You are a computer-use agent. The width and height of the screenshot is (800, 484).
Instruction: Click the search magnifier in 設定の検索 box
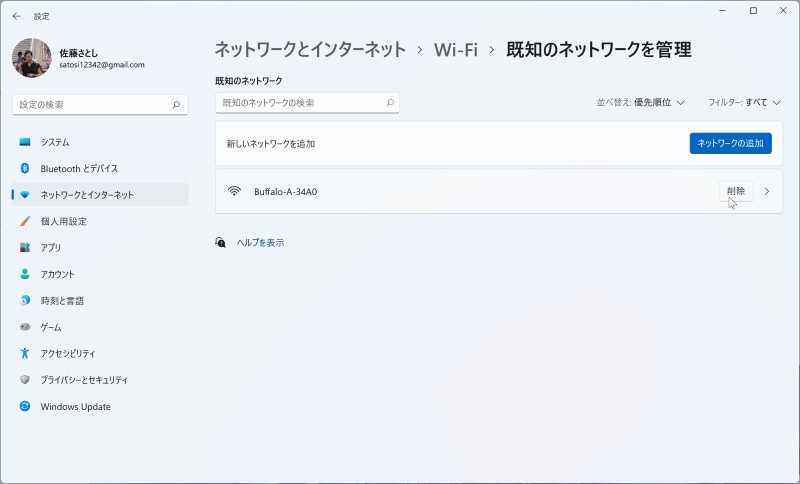[x=176, y=104]
